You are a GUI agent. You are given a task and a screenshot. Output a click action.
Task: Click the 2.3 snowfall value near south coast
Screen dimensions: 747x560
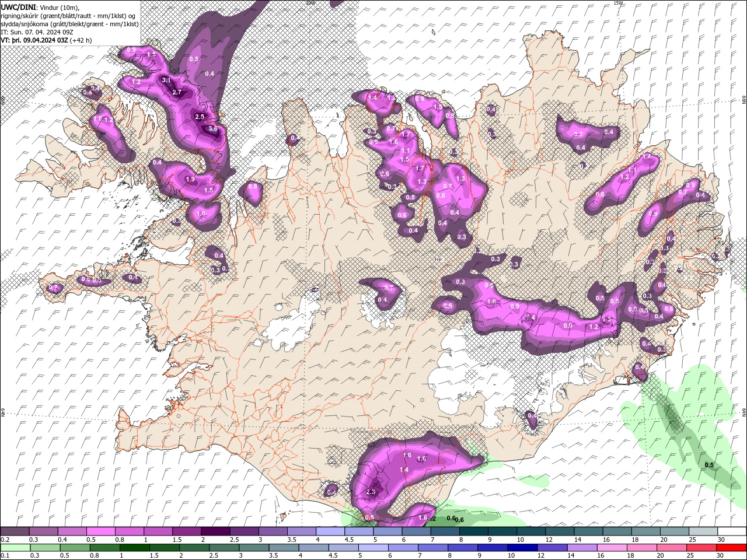[x=371, y=492]
